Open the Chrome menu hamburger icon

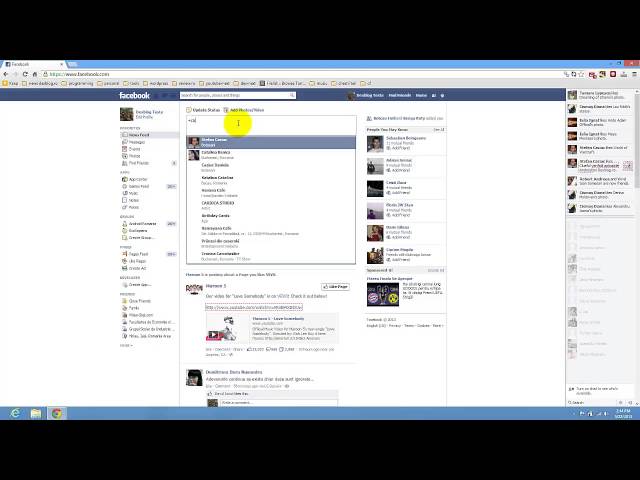coord(634,74)
